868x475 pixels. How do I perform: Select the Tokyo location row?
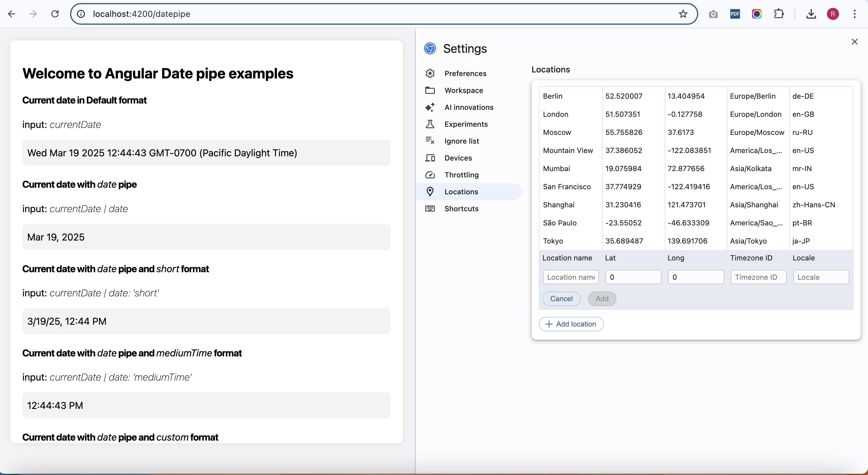[x=553, y=241]
